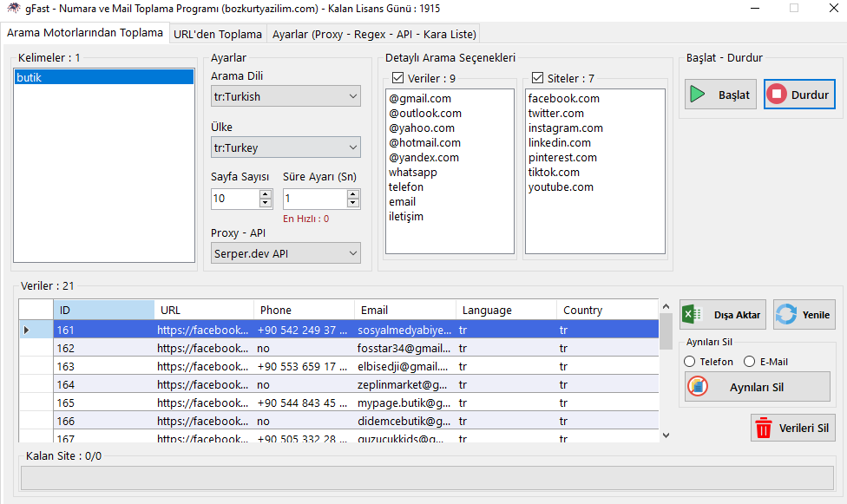Click the Sayfa Sayısı input field

pyautogui.click(x=235, y=199)
